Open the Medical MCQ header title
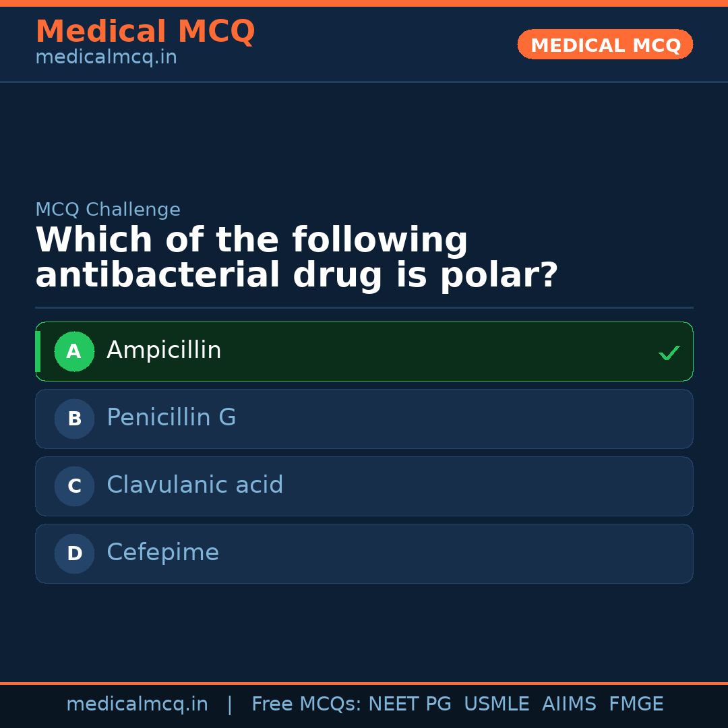Screen dimensions: 728x728 pos(145,32)
